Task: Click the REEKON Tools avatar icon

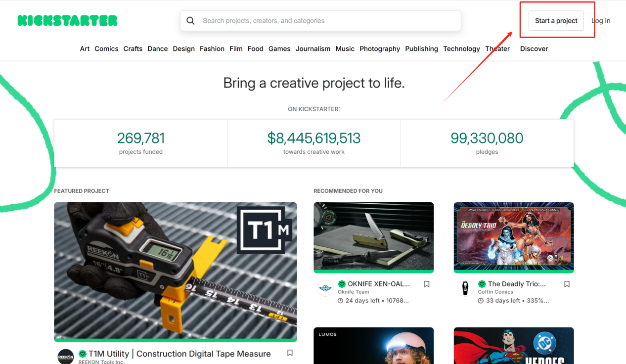Action: 66,357
